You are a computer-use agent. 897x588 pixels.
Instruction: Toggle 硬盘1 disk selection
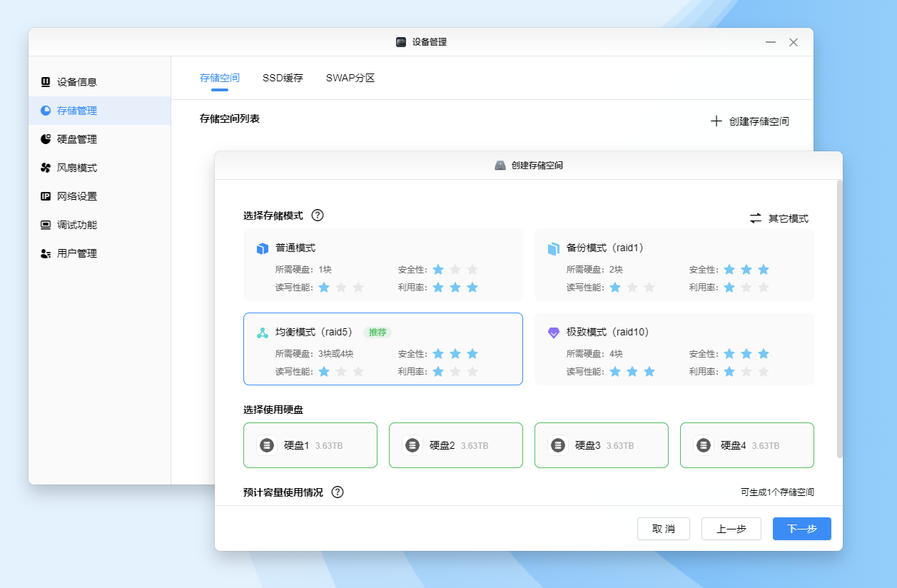[x=310, y=445]
